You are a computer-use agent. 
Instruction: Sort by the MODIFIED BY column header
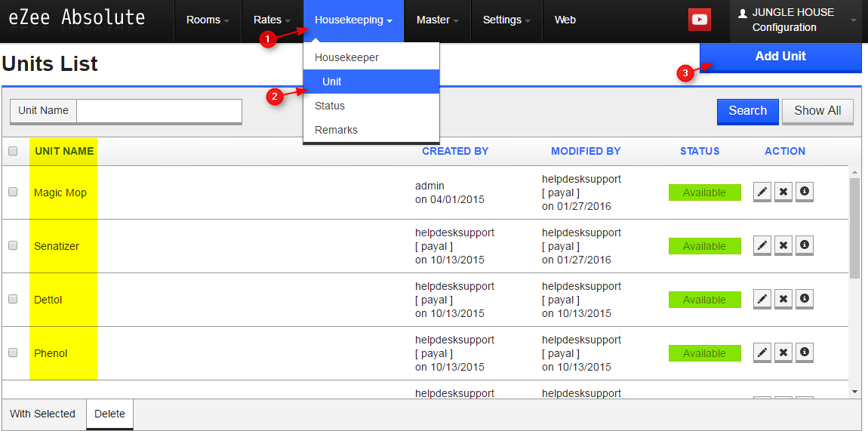tap(586, 151)
